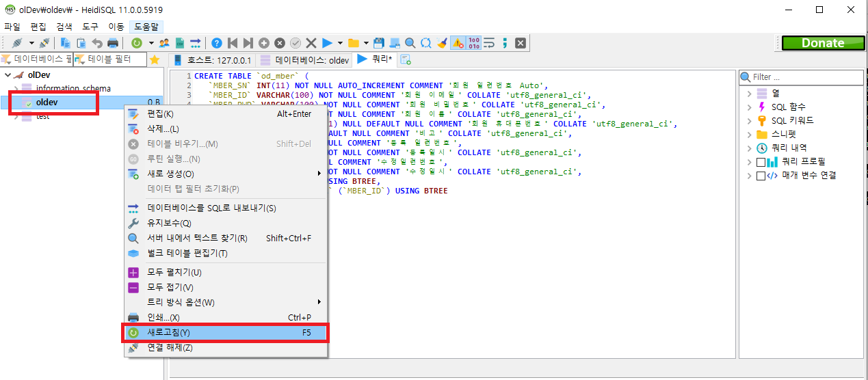Enable the 쿼리 프로필 checkbox
868x380 pixels.
point(761,162)
